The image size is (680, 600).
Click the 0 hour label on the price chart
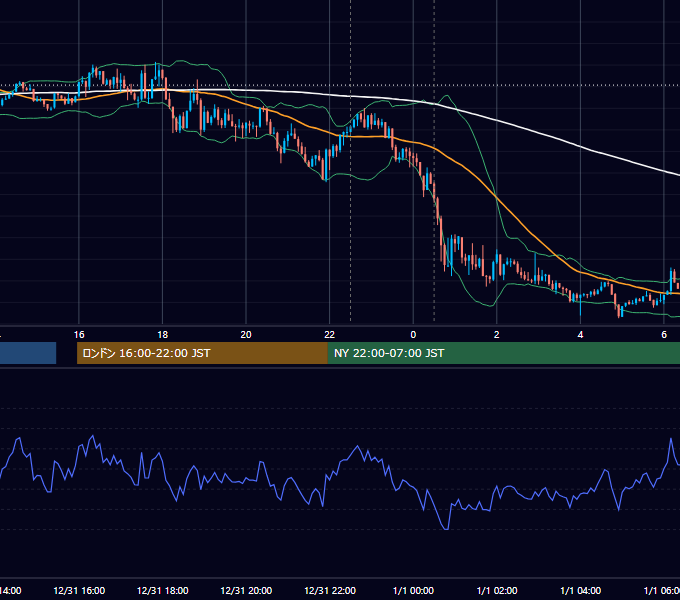tap(413, 335)
